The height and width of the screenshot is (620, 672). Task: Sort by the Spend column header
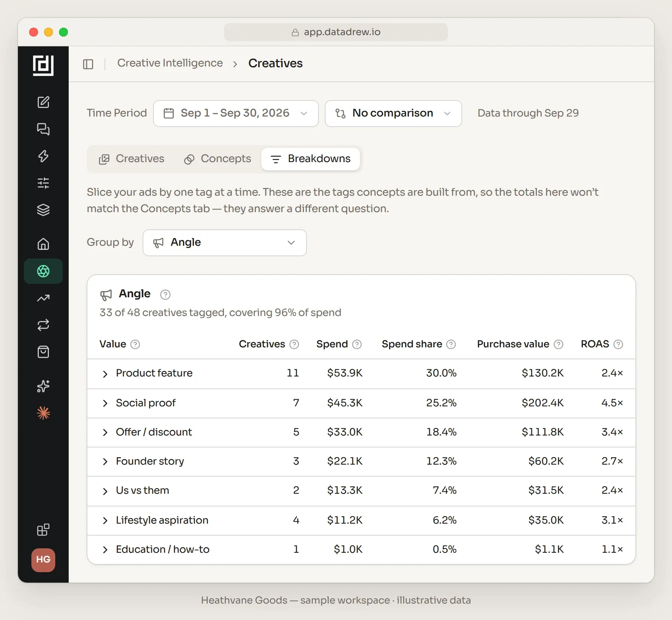[x=332, y=344]
